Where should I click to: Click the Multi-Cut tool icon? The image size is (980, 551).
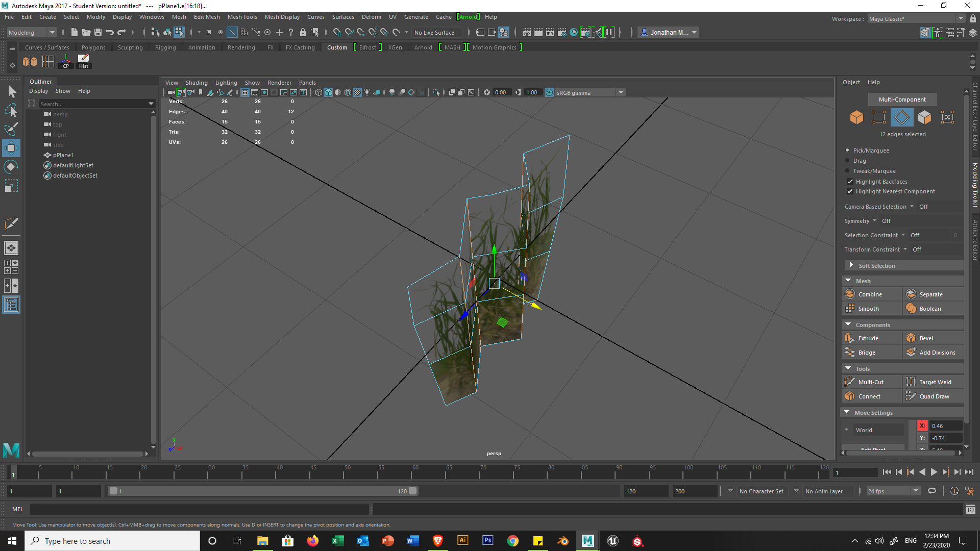850,382
